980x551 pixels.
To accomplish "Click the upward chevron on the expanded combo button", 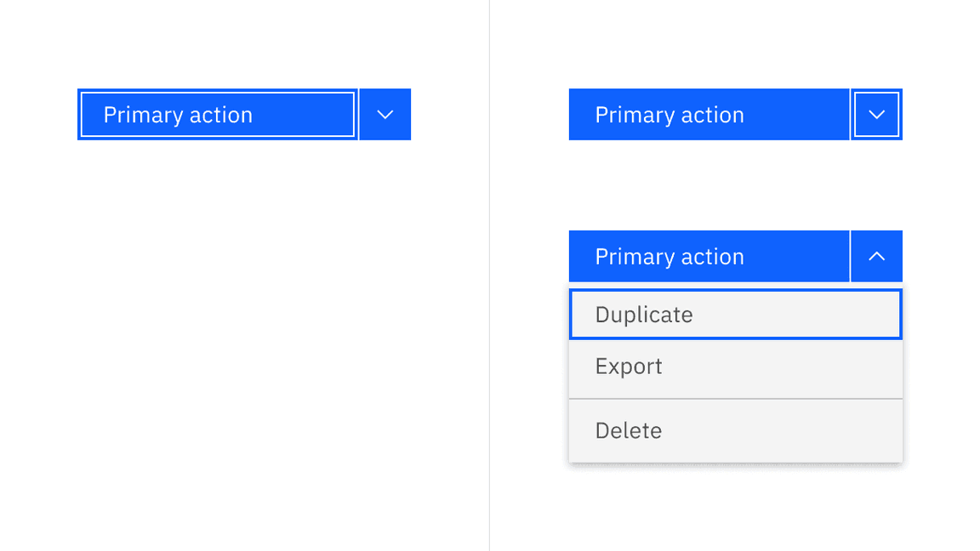I will coord(875,256).
